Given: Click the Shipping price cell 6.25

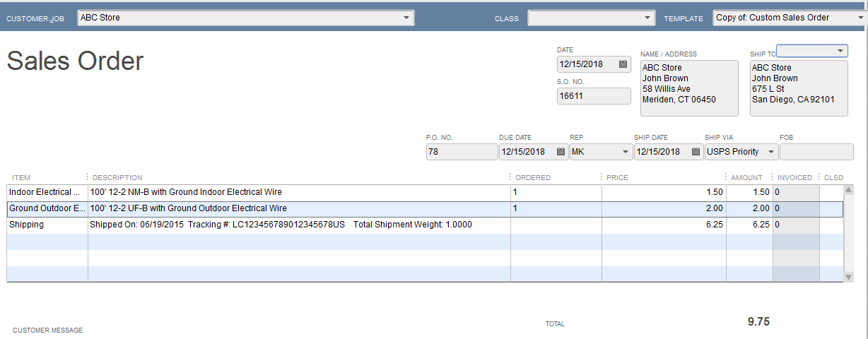Looking at the screenshot, I should pos(663,225).
